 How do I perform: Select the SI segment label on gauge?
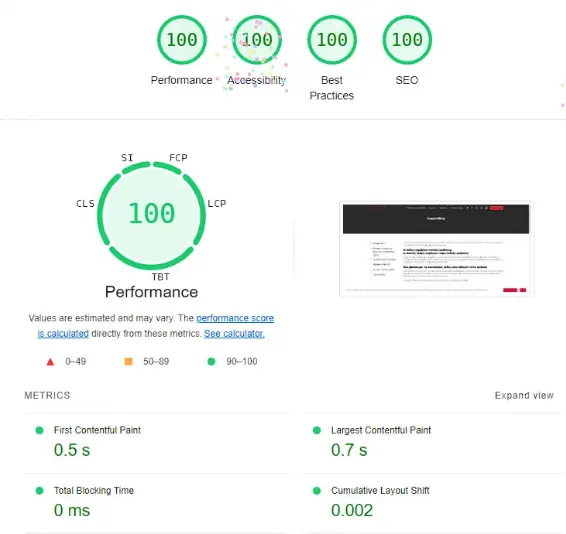point(127,158)
